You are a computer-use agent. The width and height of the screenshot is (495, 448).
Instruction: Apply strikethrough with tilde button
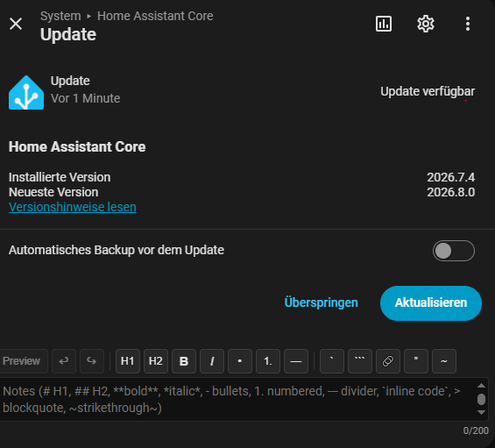(x=444, y=361)
